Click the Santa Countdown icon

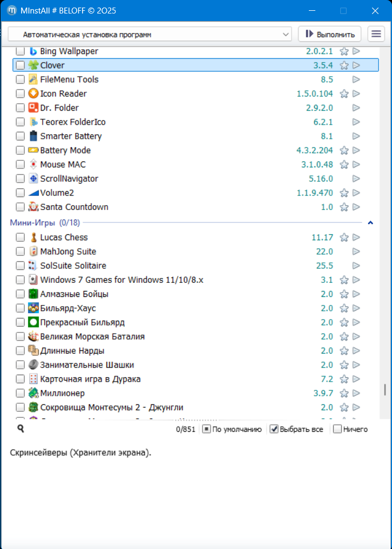(33, 207)
